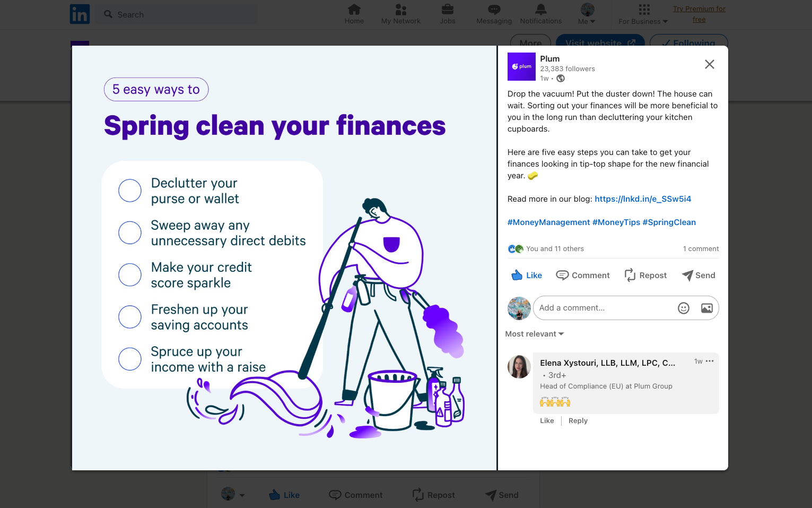Open the three-dot menu on Elena's comment

710,361
